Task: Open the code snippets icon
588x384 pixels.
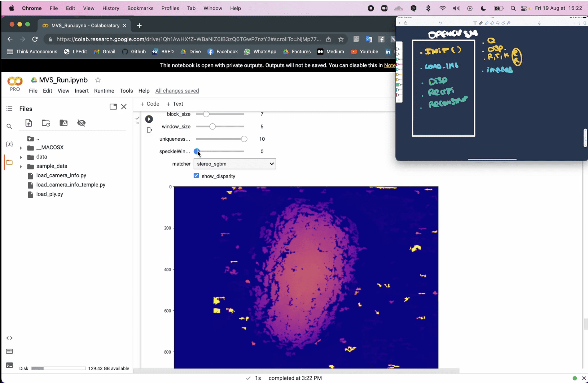Action: 9,338
